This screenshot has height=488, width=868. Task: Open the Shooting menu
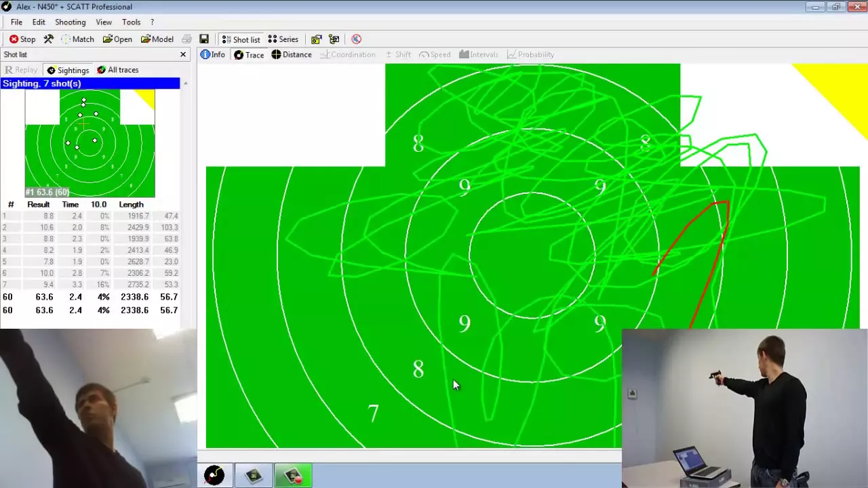coord(71,22)
